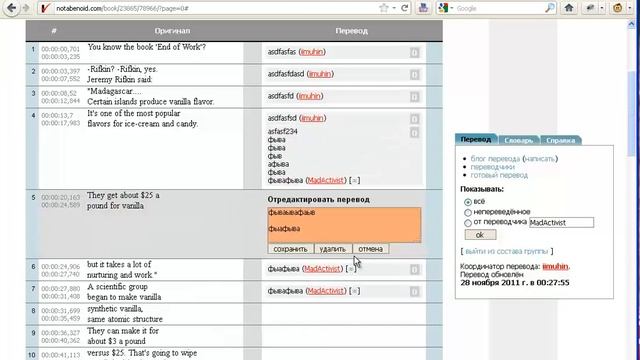Image resolution: width=640 pixels, height=360 pixels.
Task: Delete MadActivist translation in row 4
Action: pos(355,180)
